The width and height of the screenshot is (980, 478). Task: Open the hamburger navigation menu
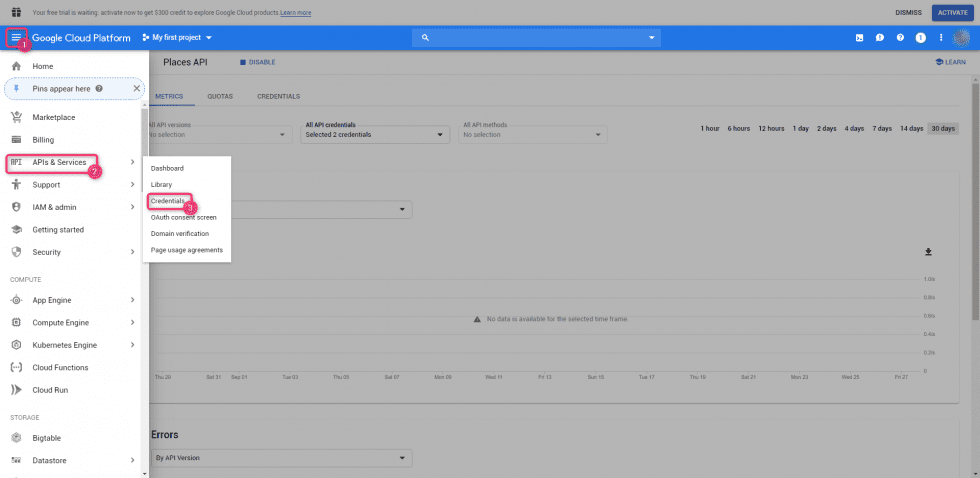(x=16, y=37)
